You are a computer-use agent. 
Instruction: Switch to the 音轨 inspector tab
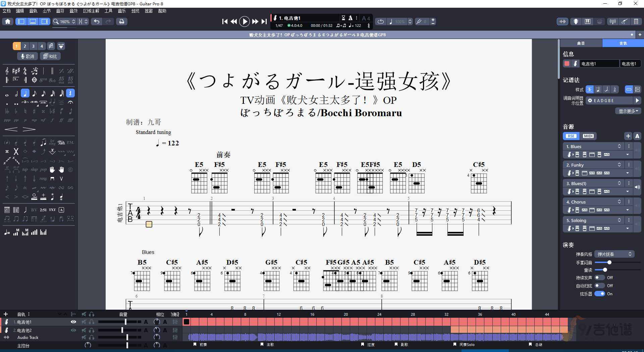click(623, 43)
